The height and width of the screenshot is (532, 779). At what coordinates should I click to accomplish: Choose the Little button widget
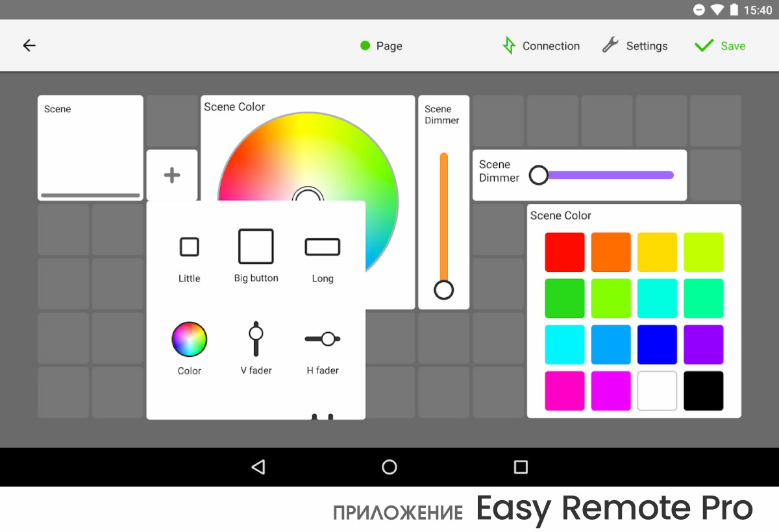[189, 258]
